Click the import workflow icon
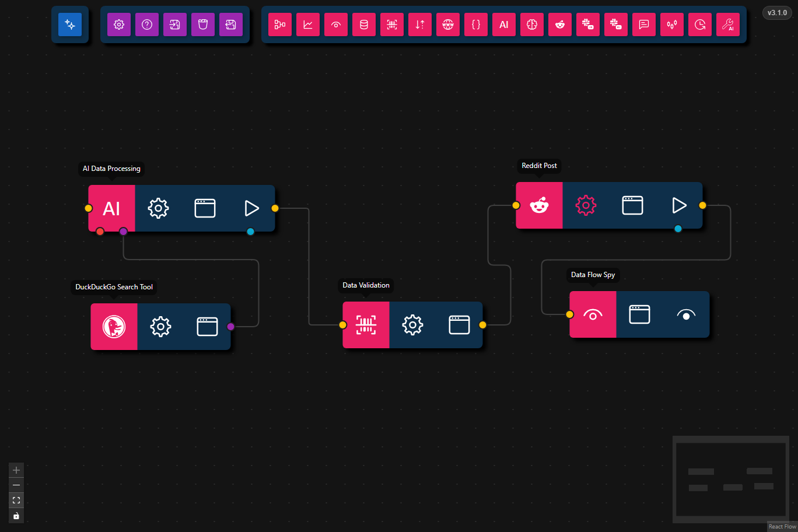Viewport: 798px width, 532px height. coord(175,24)
